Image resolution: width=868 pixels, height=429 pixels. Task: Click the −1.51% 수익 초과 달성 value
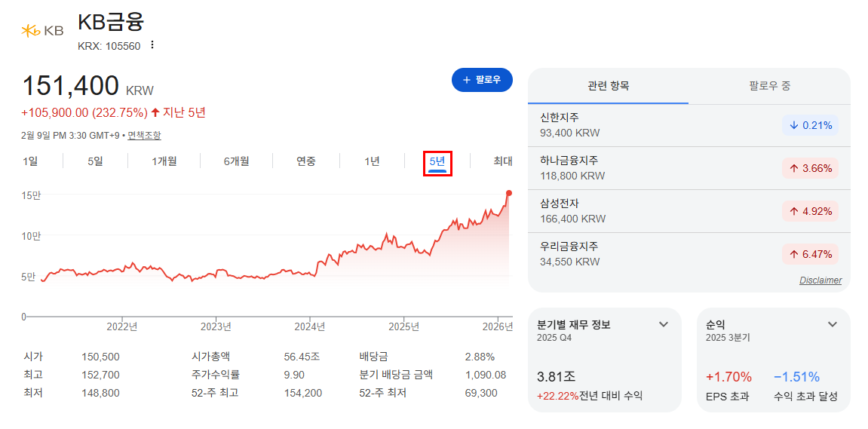(x=796, y=378)
